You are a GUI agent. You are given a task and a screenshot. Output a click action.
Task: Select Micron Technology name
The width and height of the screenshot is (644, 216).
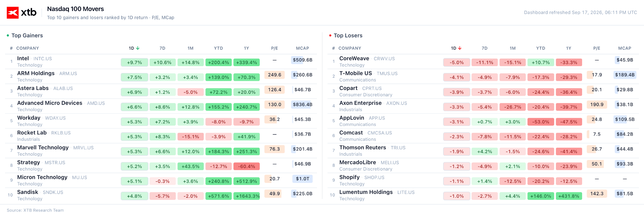(42, 177)
